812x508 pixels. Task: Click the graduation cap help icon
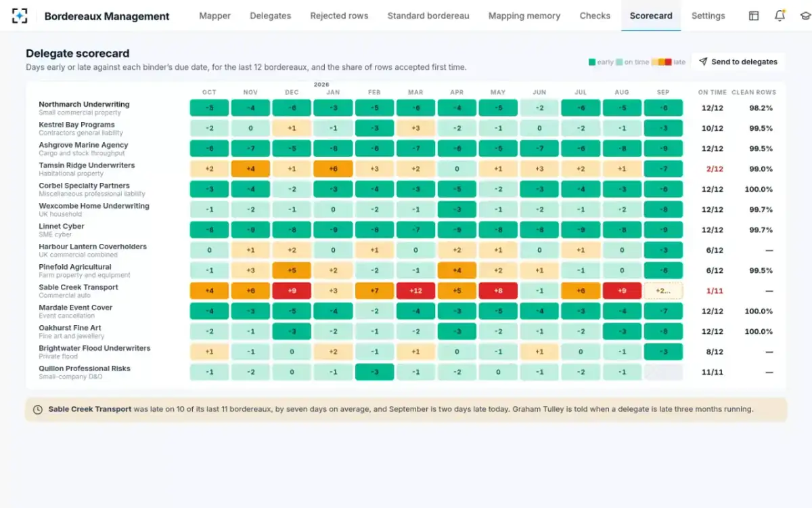click(805, 16)
